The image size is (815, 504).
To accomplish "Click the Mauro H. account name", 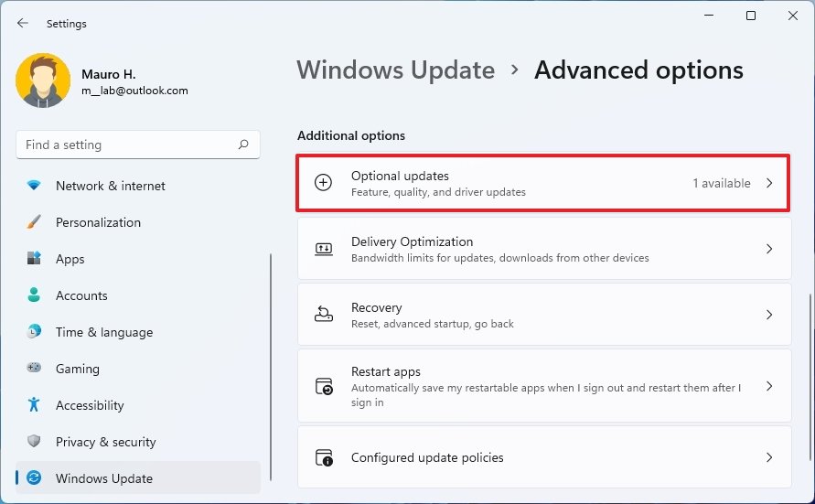I will tap(108, 74).
